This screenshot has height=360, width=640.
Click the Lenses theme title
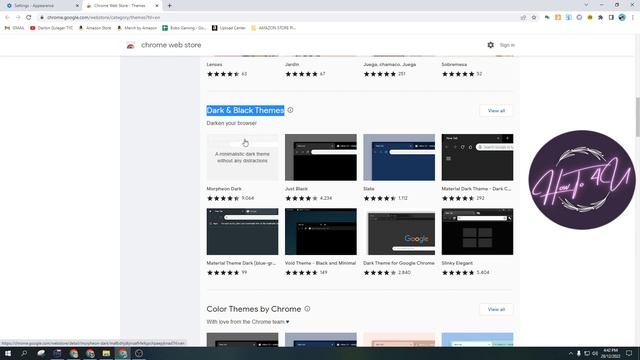click(x=214, y=64)
